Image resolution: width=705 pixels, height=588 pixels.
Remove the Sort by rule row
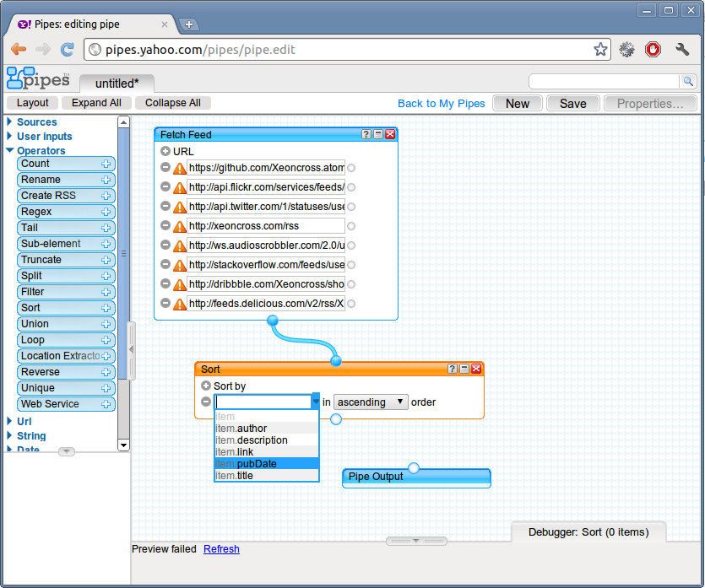pos(206,402)
